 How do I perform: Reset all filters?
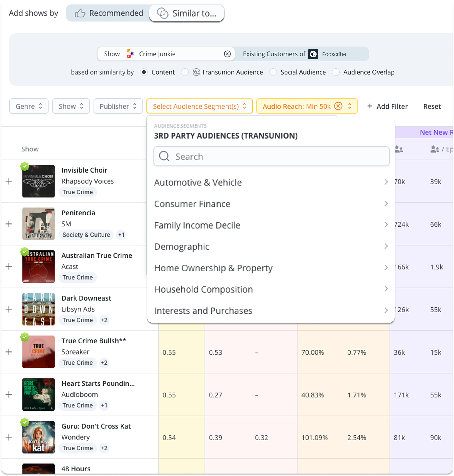432,106
